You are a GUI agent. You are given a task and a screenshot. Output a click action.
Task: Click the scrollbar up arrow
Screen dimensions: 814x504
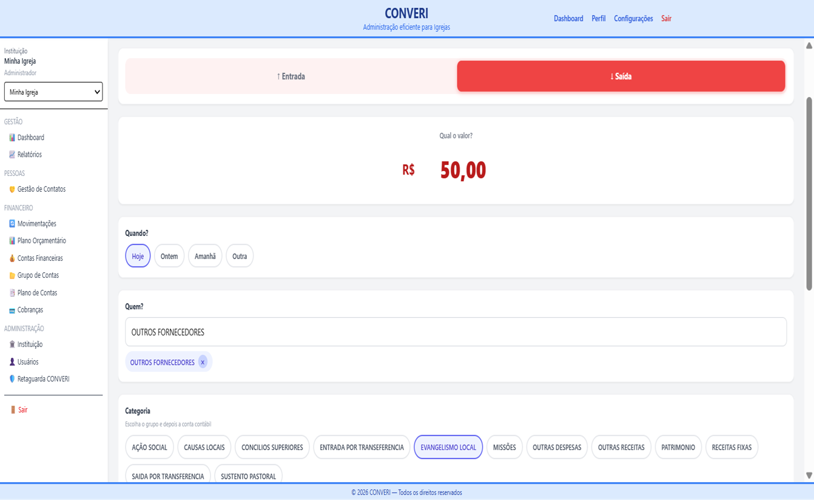click(809, 45)
